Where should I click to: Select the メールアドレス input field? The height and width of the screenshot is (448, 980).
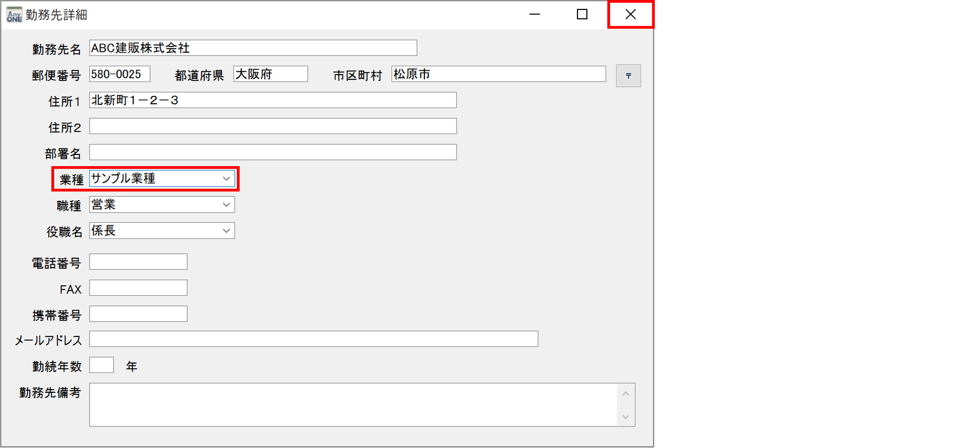tap(313, 339)
